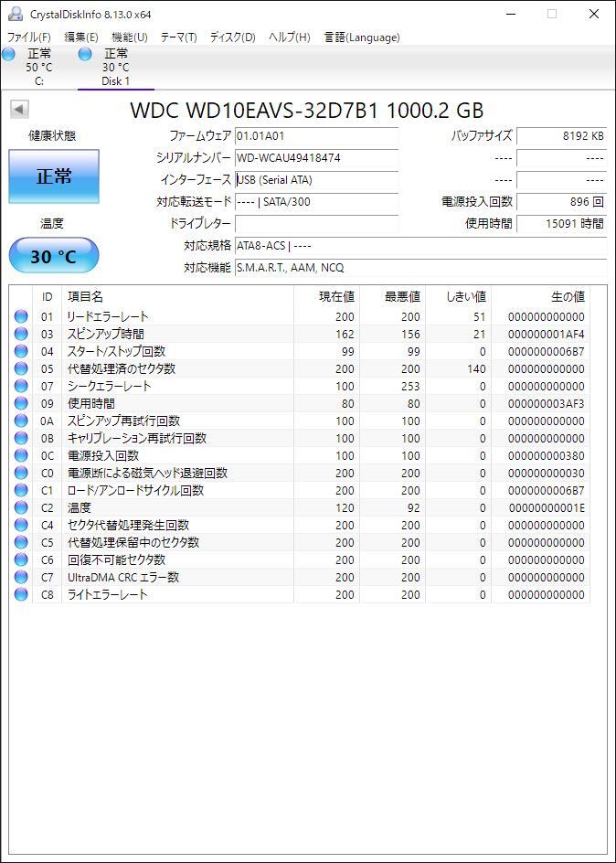
Task: Click raw value 000000001AF4 in スピンアップ時間 row
Action: (x=547, y=334)
